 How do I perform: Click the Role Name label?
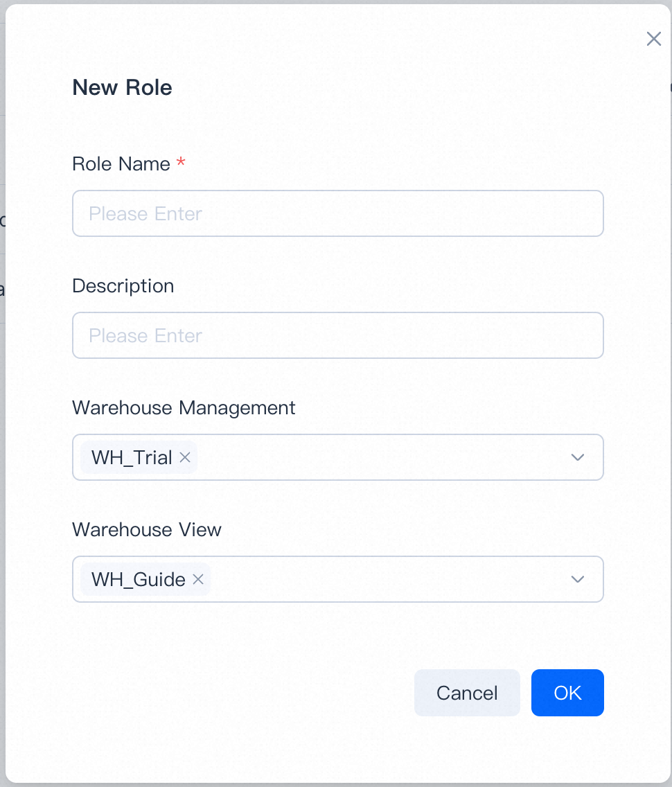point(121,163)
